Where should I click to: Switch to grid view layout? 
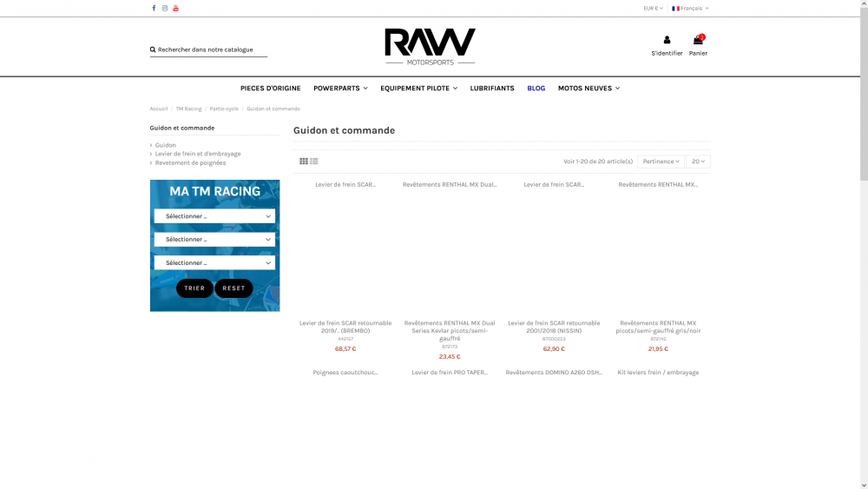[304, 162]
